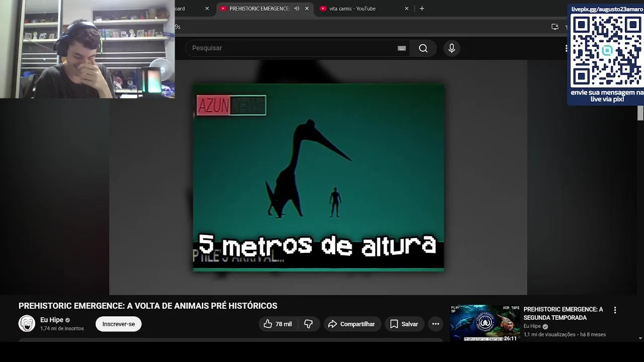Like the video with 78 mil
Image resolution: width=644 pixels, height=362 pixels.
[278, 324]
